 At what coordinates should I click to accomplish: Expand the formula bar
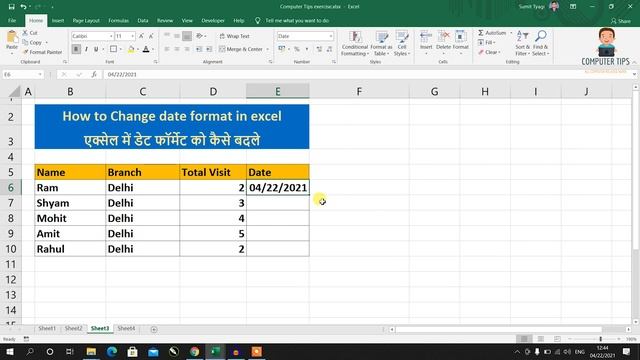coord(634,75)
